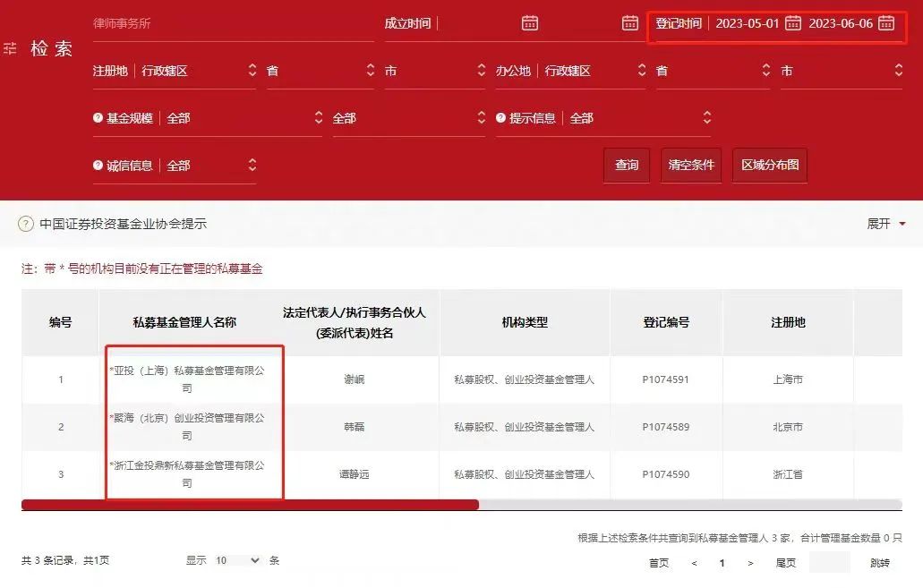Image resolution: width=923 pixels, height=588 pixels.
Task: Click the calendar icon beside 2023-05-01
Action: [793, 23]
